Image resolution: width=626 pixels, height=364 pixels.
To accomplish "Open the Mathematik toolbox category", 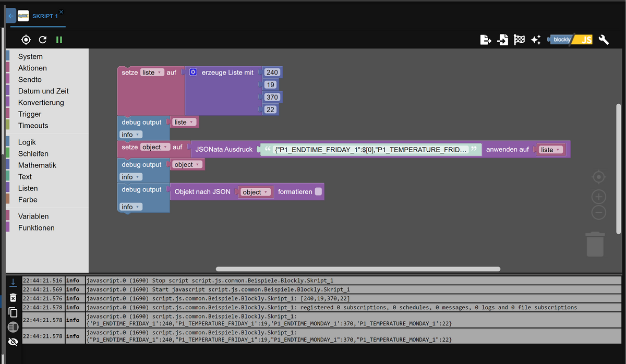I will pyautogui.click(x=37, y=165).
